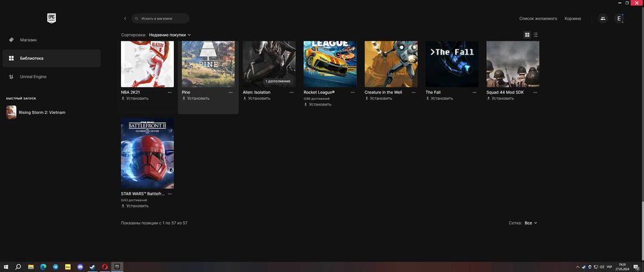Open File Explorer from the taskbar

click(x=31, y=267)
